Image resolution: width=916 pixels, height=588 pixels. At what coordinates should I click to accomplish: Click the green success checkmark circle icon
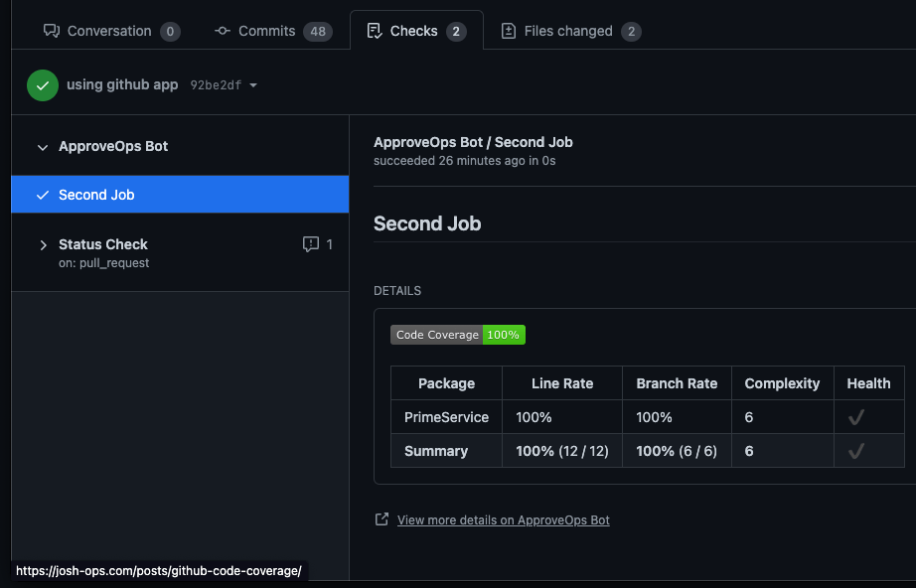coord(42,84)
